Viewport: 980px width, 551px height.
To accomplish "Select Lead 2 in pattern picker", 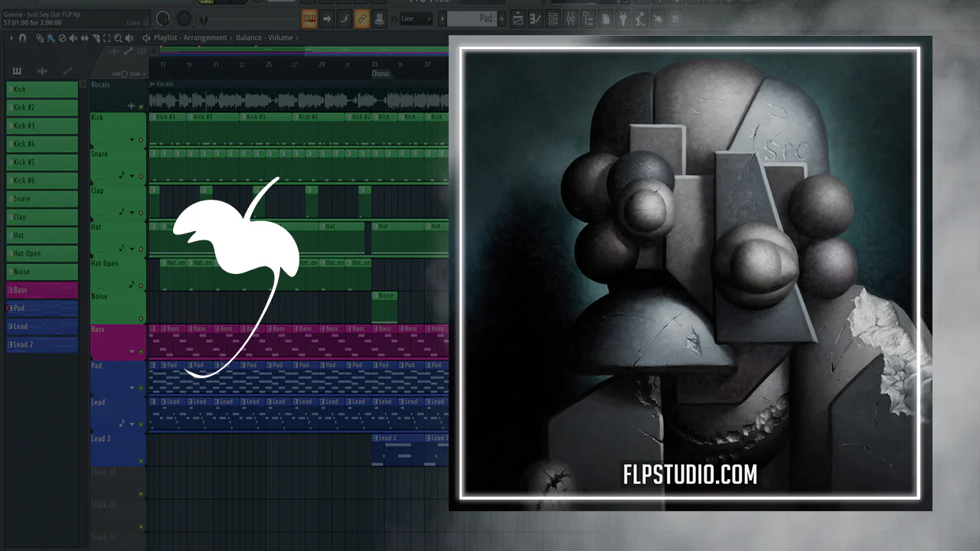I will point(42,344).
